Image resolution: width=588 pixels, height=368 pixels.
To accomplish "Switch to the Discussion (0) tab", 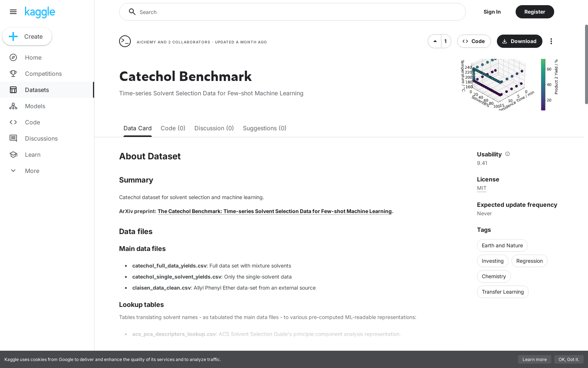I will (214, 128).
